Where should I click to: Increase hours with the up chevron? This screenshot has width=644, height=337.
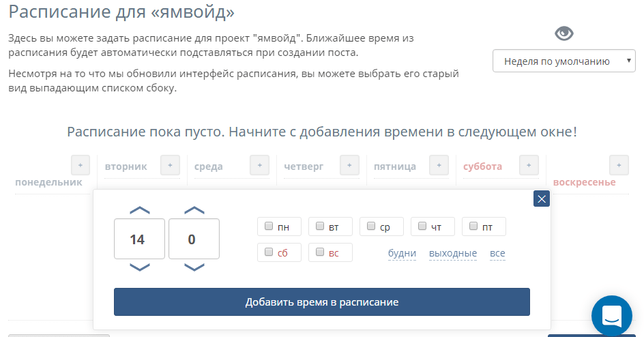click(x=139, y=209)
